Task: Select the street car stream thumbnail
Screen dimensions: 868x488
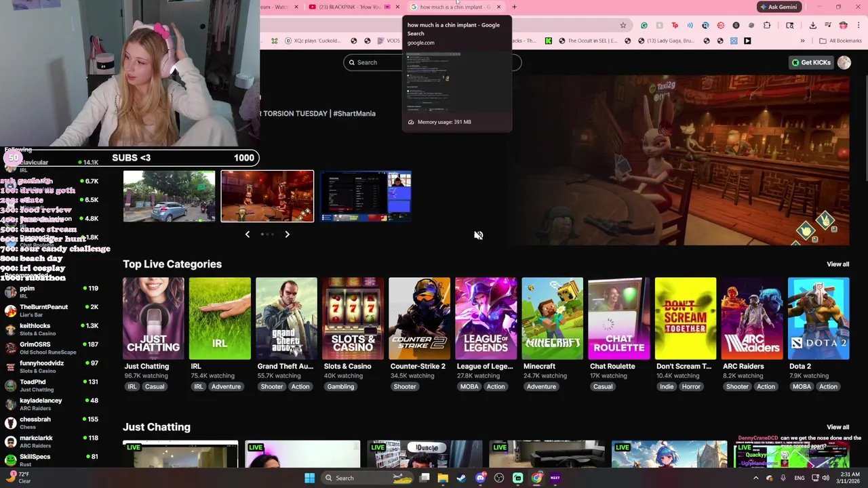Action: click(x=169, y=197)
